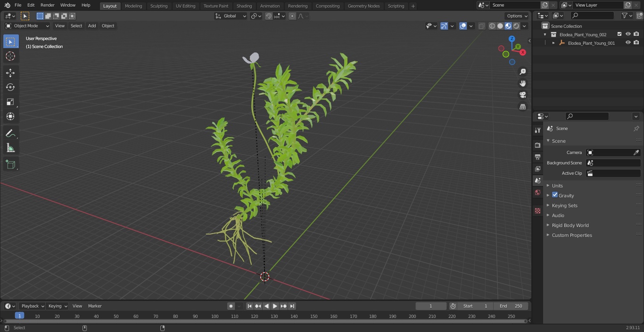Screen dimensions: 644x332
Task: Play the animation forward
Action: click(x=275, y=306)
